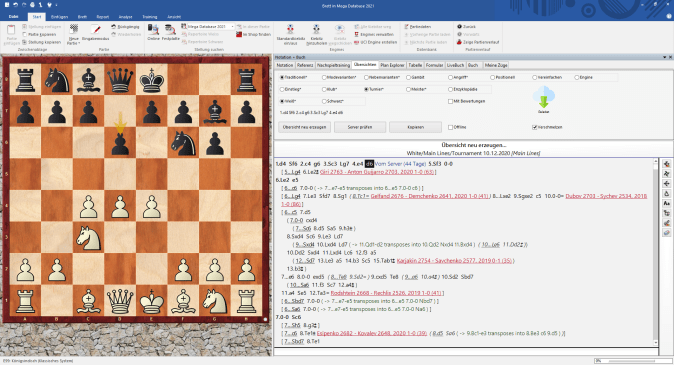Adjust the status bar zoom slider
The image size is (674, 365).
[633, 361]
